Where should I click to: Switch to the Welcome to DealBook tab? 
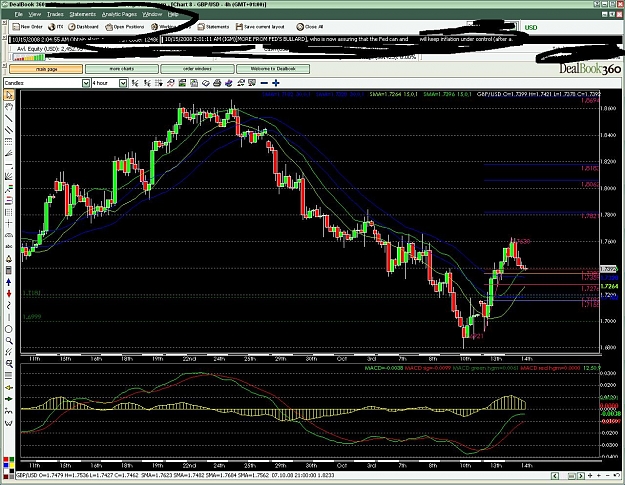coord(273,69)
